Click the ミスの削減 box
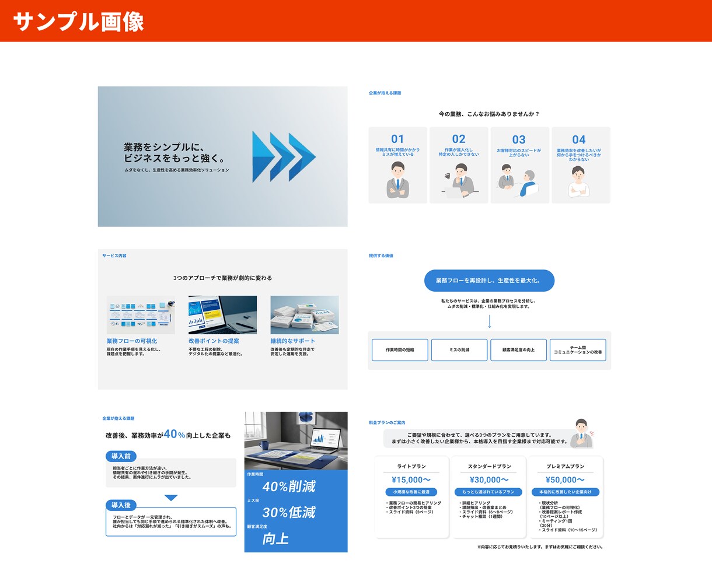Image resolution: width=712 pixels, height=588 pixels. (459, 350)
